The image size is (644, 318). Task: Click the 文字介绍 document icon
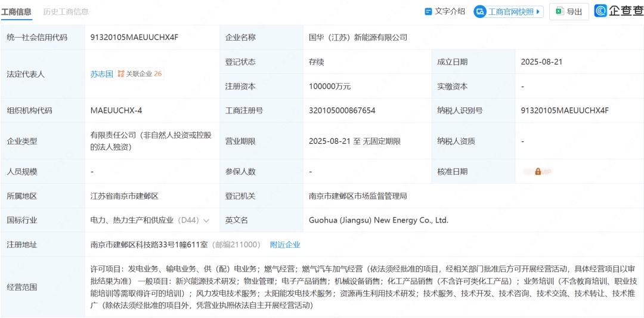pyautogui.click(x=428, y=11)
